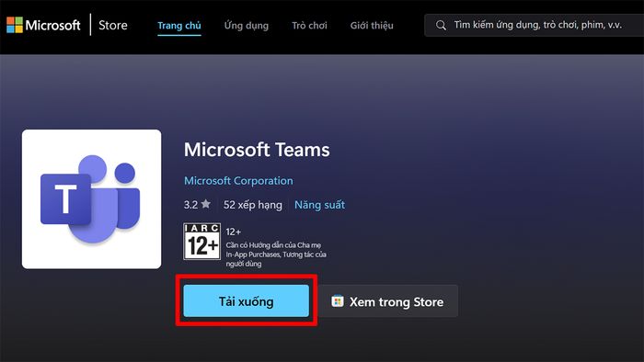Click the purple T tile in Teams logo

click(65, 199)
